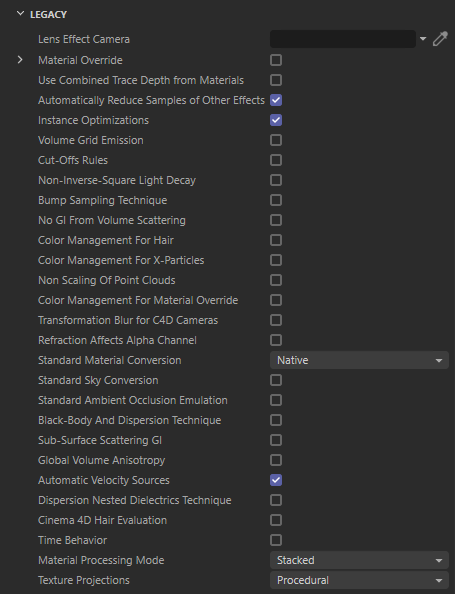Enable Volume Grid Emission

[x=276, y=140]
